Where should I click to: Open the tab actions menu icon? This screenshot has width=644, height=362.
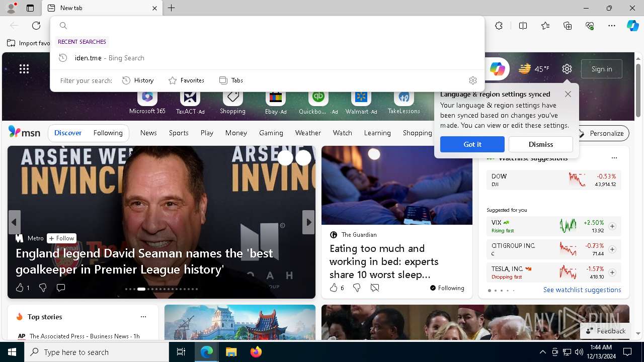click(30, 8)
